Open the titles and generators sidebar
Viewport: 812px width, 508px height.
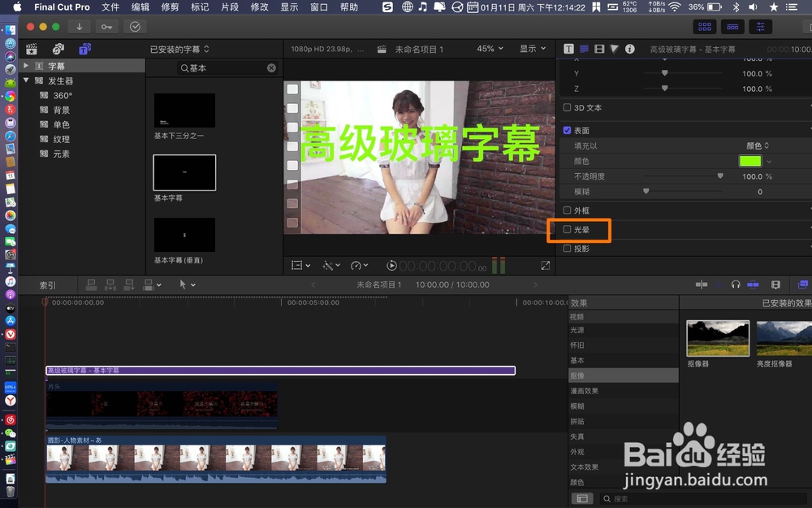85,49
